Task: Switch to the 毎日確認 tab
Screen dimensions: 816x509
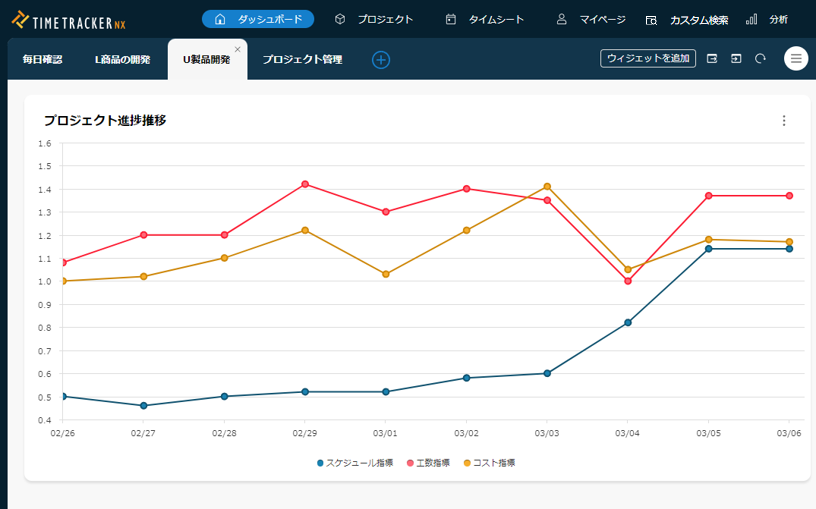Action: [42, 60]
